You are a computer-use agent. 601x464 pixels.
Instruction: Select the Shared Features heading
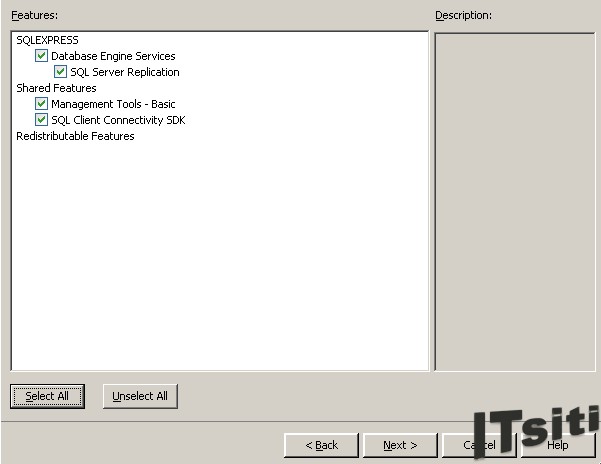tap(56, 88)
